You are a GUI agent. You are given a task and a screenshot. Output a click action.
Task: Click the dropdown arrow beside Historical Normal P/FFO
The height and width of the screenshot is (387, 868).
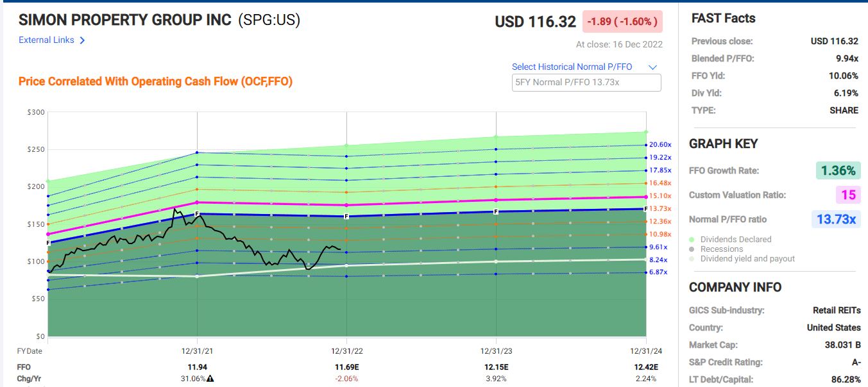pos(653,67)
